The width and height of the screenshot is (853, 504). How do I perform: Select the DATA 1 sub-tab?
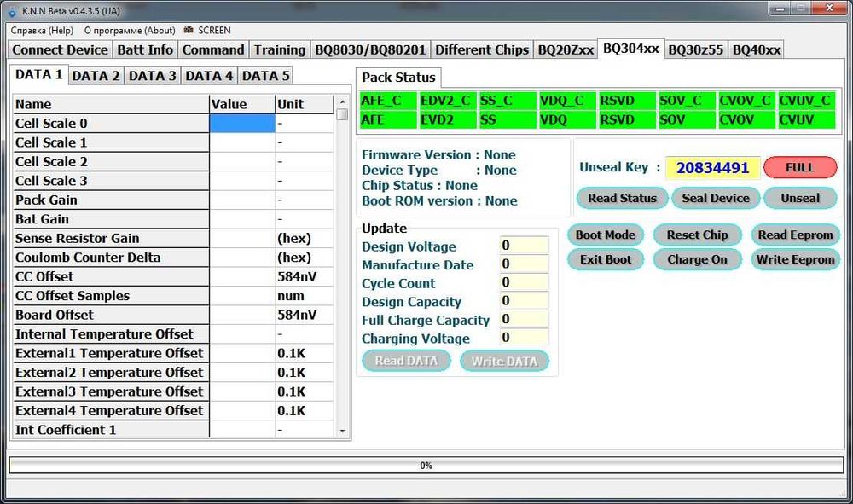pos(38,74)
